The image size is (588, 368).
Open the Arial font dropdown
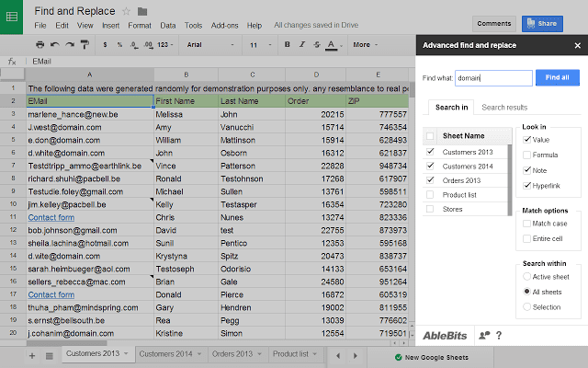[210, 44]
